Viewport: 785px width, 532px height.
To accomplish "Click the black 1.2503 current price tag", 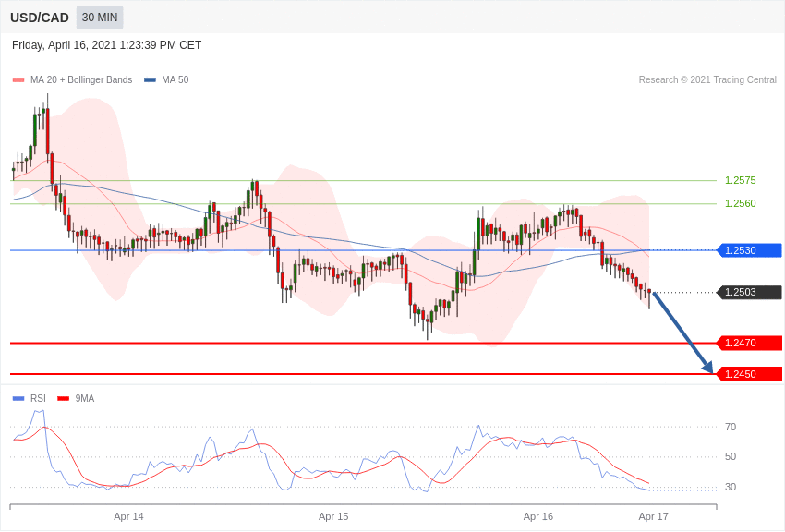I will pos(749,292).
